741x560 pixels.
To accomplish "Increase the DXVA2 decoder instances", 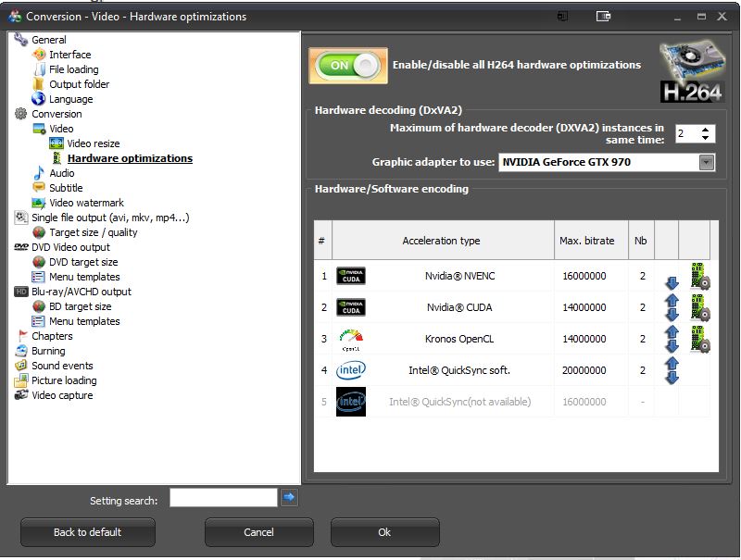I will pos(705,130).
